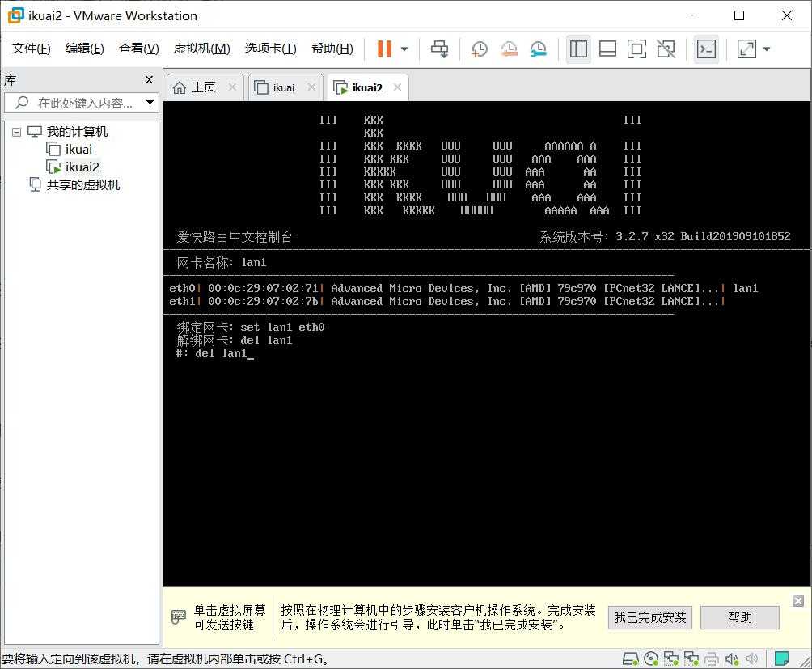Open the stretch display dropdown arrow
This screenshot has width=812, height=669.
pyautogui.click(x=767, y=49)
